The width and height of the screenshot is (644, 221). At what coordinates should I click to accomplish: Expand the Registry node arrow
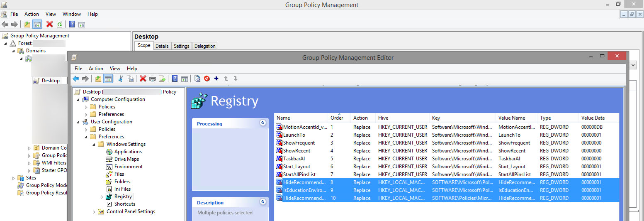(x=102, y=197)
